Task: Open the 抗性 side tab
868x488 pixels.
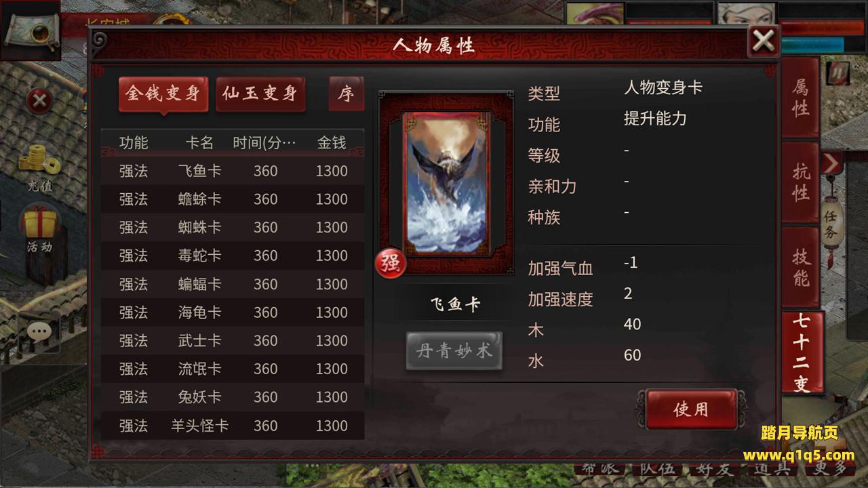Action: 800,182
